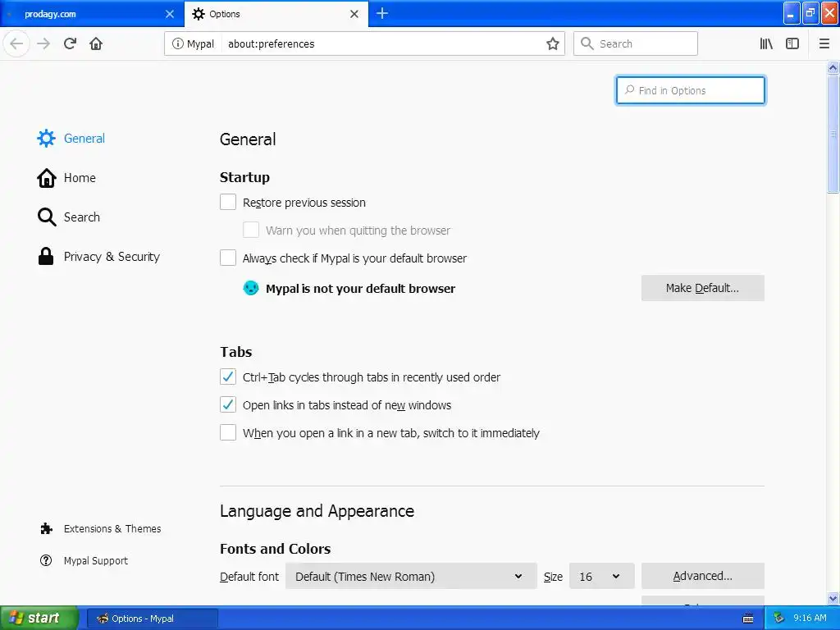Viewport: 840px width, 630px height.
Task: Expand the Default font dropdown
Action: coord(411,577)
